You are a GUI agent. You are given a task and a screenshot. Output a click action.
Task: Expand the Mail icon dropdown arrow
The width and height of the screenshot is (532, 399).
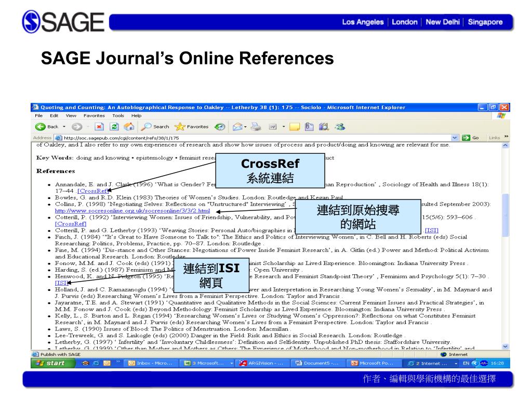pyautogui.click(x=245, y=127)
